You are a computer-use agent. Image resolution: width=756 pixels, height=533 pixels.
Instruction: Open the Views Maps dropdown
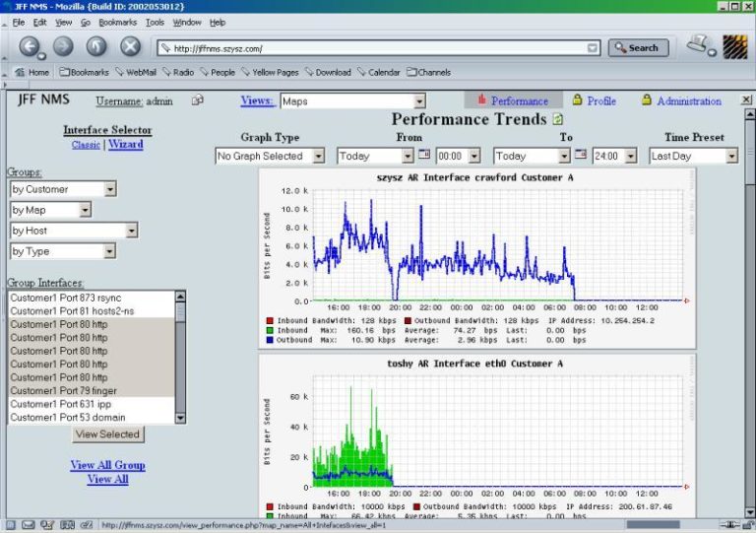(419, 100)
